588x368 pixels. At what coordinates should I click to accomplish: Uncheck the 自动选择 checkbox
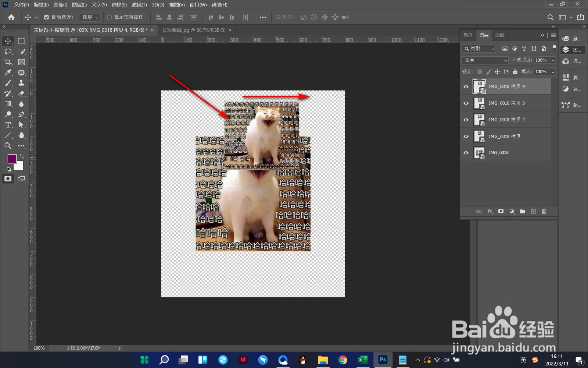(47, 17)
